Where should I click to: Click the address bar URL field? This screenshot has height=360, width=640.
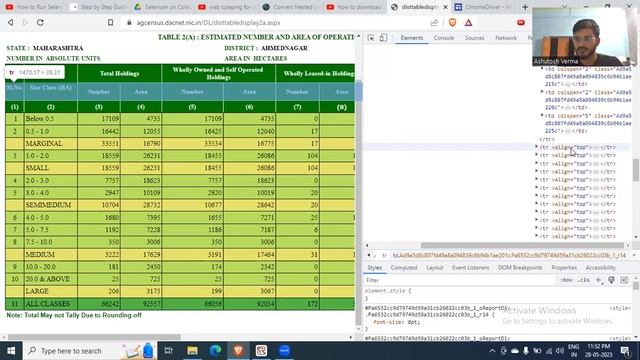click(x=278, y=23)
